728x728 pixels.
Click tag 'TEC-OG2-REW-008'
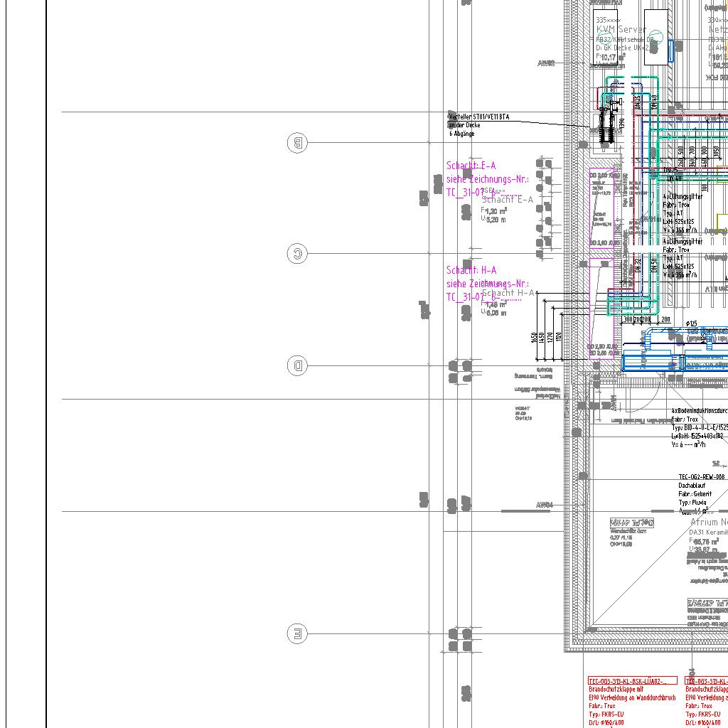pyautogui.click(x=702, y=477)
